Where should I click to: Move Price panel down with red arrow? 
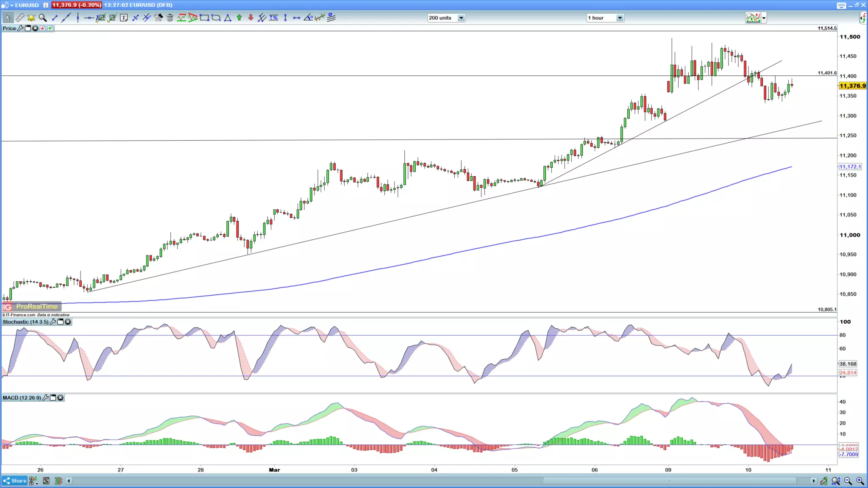[42, 28]
